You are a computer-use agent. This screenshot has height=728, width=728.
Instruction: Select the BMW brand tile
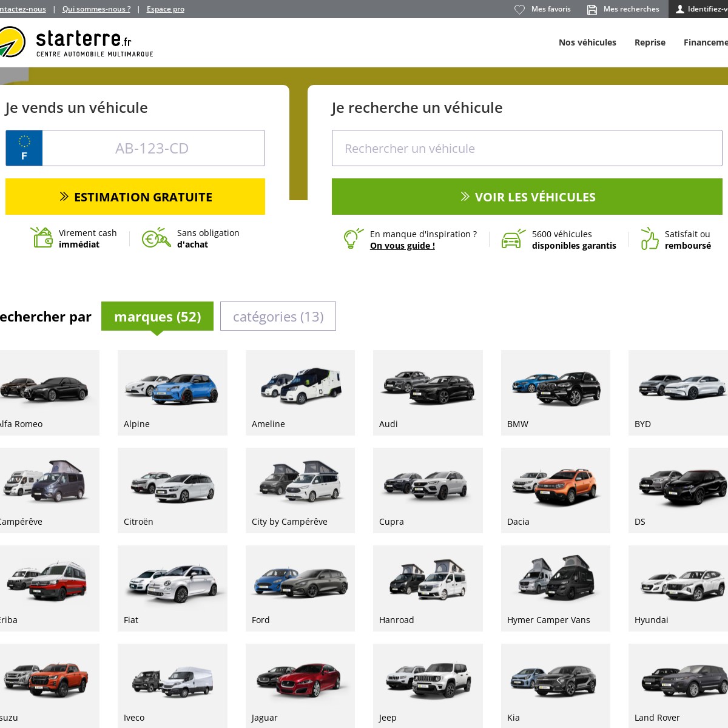pyautogui.click(x=556, y=393)
